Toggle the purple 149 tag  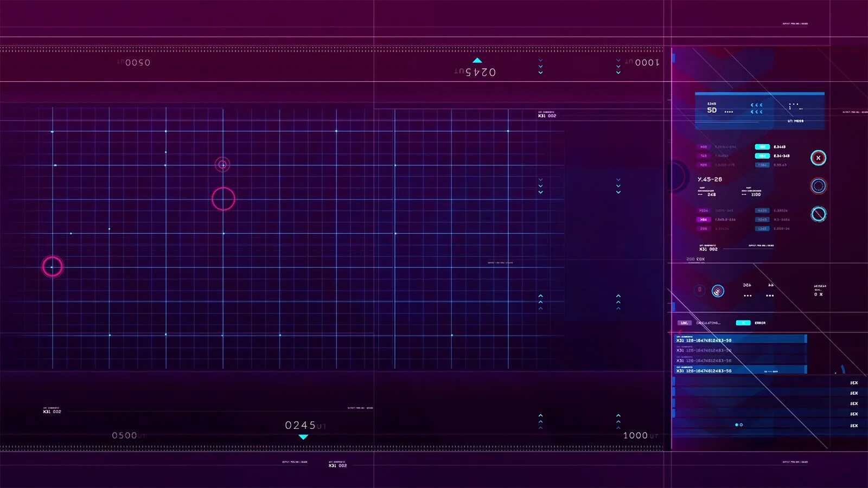pos(704,156)
